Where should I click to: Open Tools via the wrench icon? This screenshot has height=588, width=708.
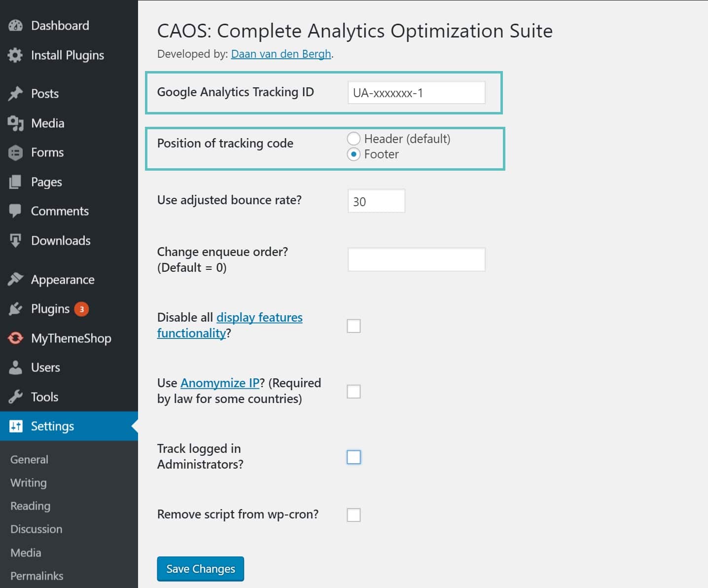tap(15, 397)
